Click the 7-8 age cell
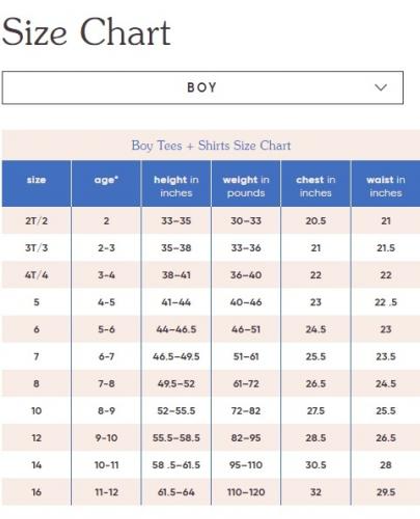Viewport: 420px width, 519px height. [x=106, y=384]
